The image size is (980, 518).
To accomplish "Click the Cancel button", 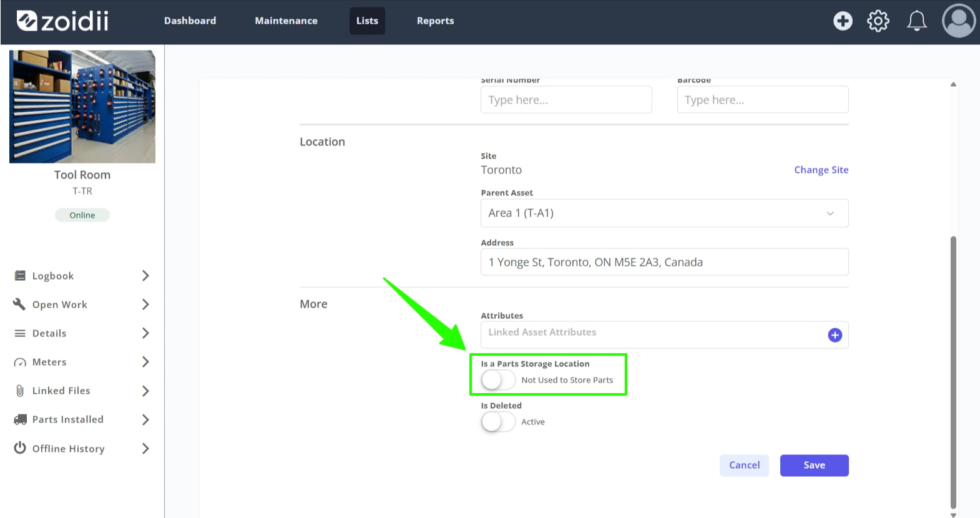I will (744, 465).
